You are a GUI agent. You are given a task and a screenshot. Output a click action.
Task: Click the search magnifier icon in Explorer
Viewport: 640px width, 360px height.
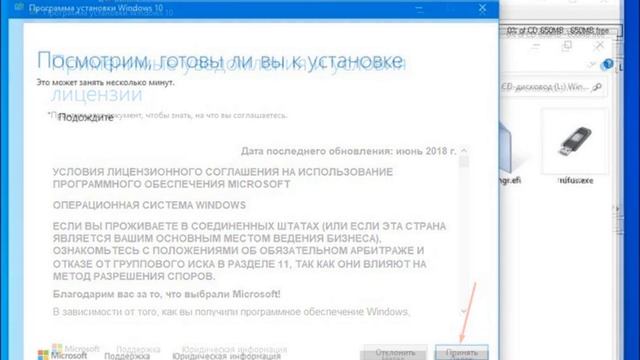pyautogui.click(x=597, y=87)
